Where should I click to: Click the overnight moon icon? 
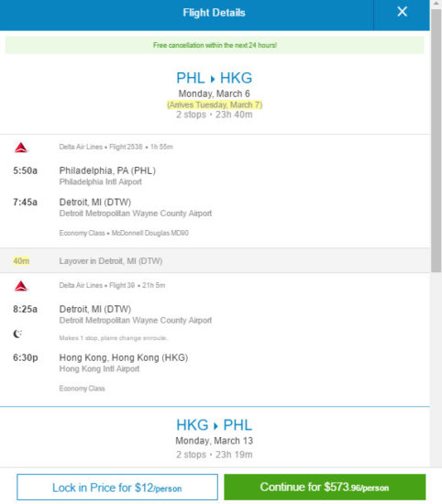(17, 334)
